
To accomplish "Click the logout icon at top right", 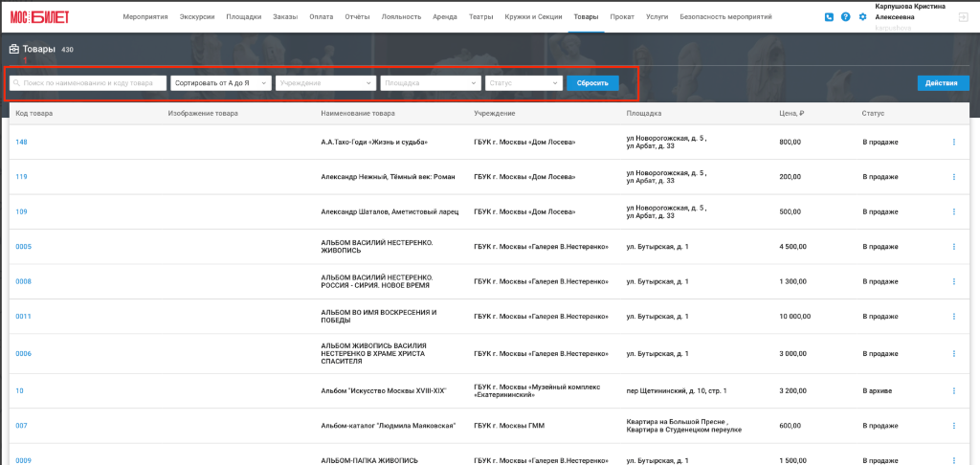I will click(963, 17).
